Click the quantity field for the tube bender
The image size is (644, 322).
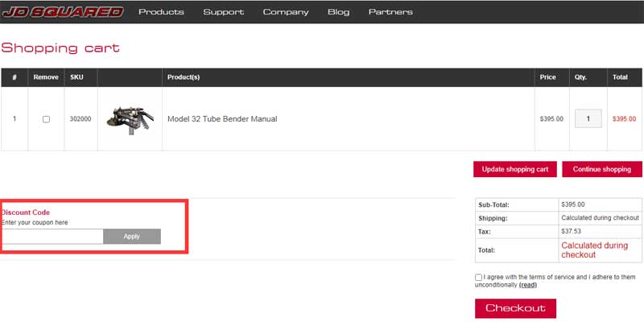[x=588, y=119]
